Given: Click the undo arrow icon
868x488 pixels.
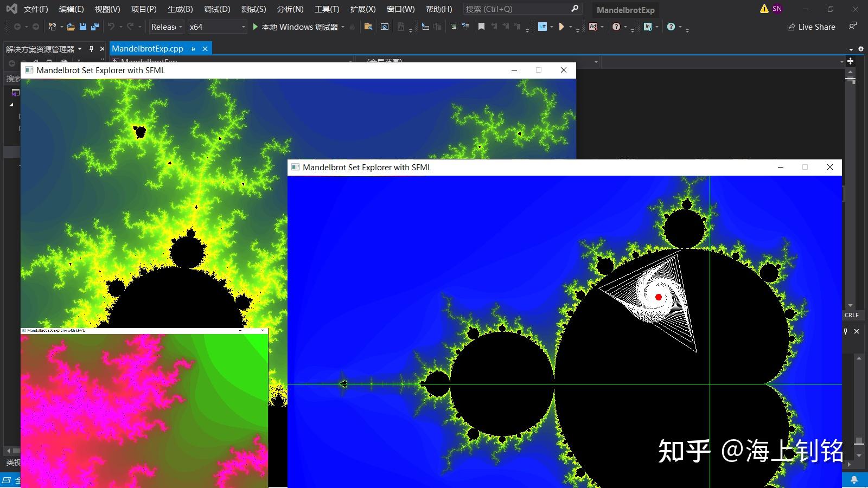Looking at the screenshot, I should 111,27.
